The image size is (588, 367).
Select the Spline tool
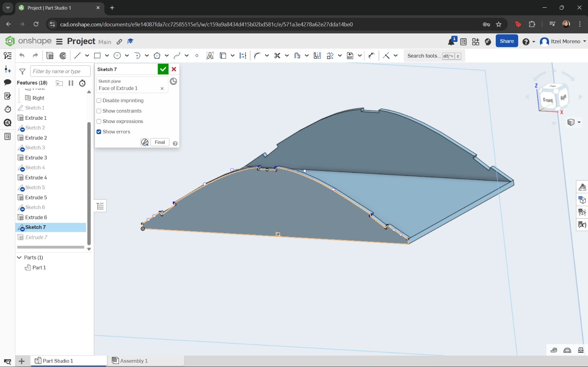coord(177,55)
